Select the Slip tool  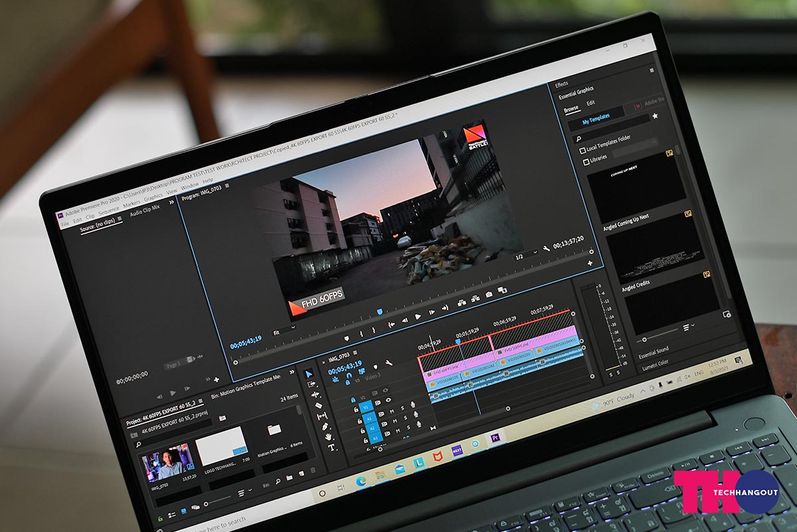point(322,416)
